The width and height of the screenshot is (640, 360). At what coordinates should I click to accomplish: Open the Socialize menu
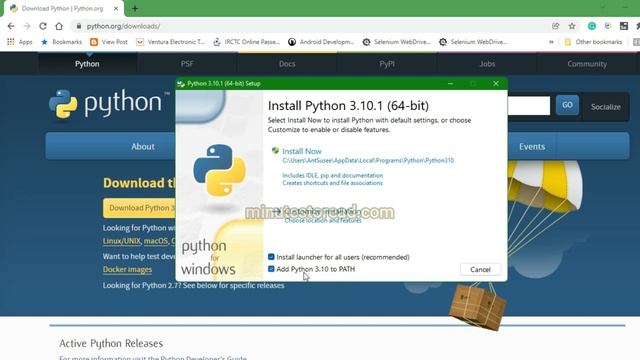[606, 107]
